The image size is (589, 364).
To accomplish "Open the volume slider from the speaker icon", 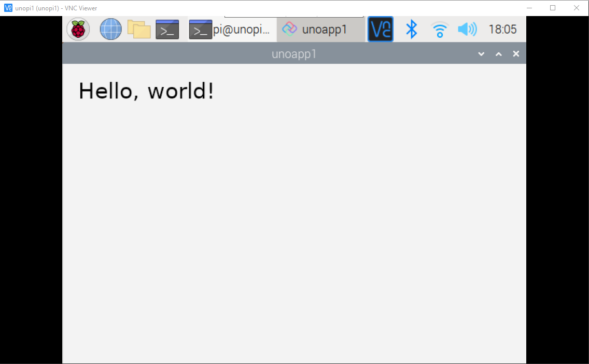I will [x=467, y=30].
